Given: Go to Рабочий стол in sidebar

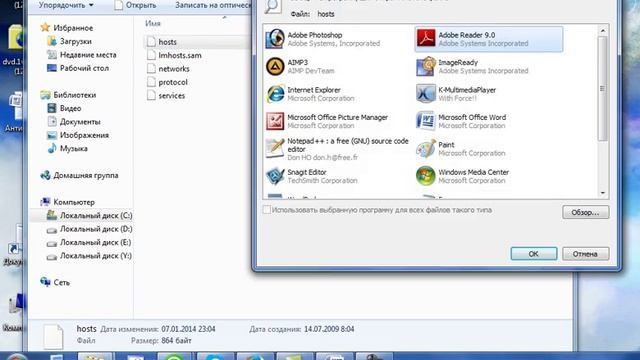Looking at the screenshot, I should pyautogui.click(x=78, y=68).
